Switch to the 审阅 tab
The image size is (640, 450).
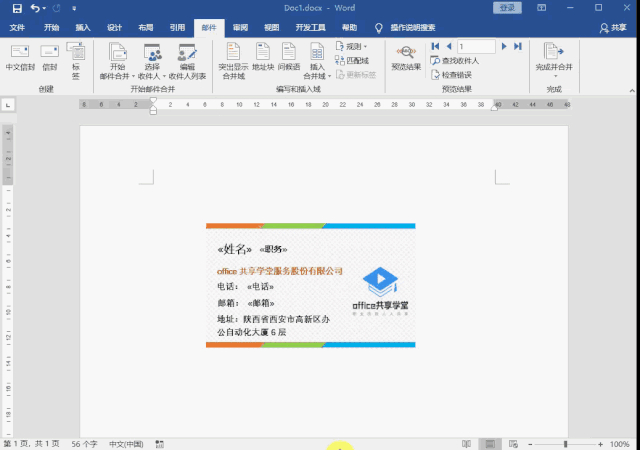(240, 28)
